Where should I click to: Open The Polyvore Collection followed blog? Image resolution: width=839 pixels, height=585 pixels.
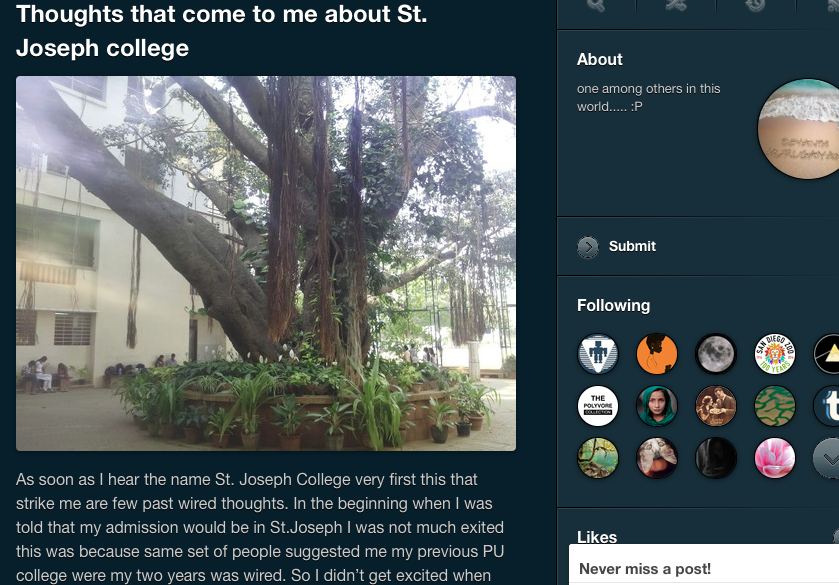pos(598,406)
